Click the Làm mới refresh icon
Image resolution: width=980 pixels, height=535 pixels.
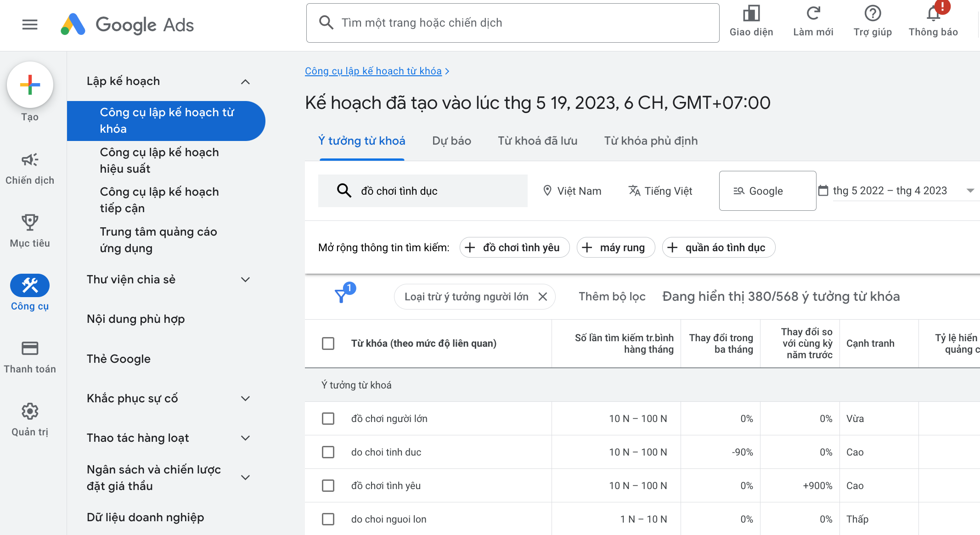coord(813,14)
